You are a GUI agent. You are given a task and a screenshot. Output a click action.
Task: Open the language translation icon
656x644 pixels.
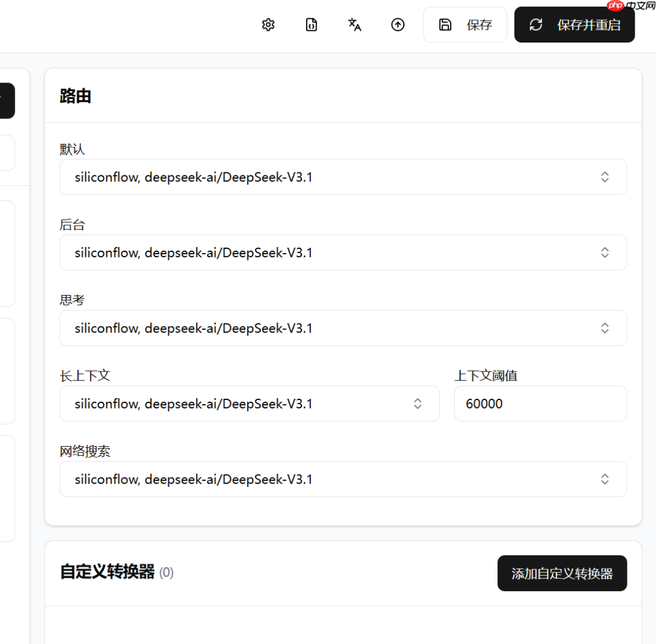[x=354, y=24]
